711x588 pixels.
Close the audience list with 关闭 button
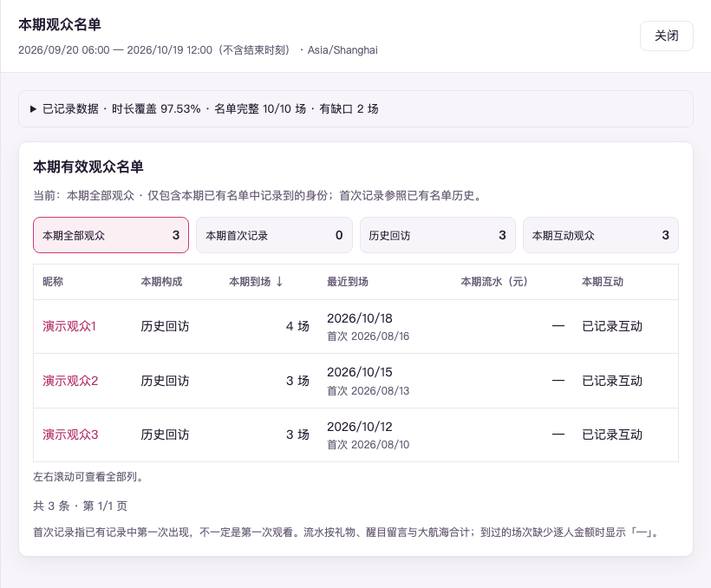tap(666, 36)
